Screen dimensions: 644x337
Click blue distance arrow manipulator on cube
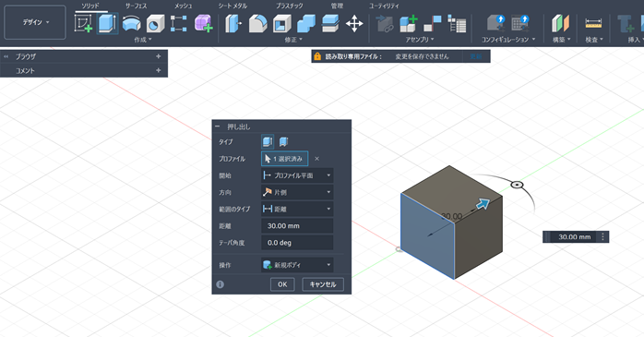[x=483, y=204]
